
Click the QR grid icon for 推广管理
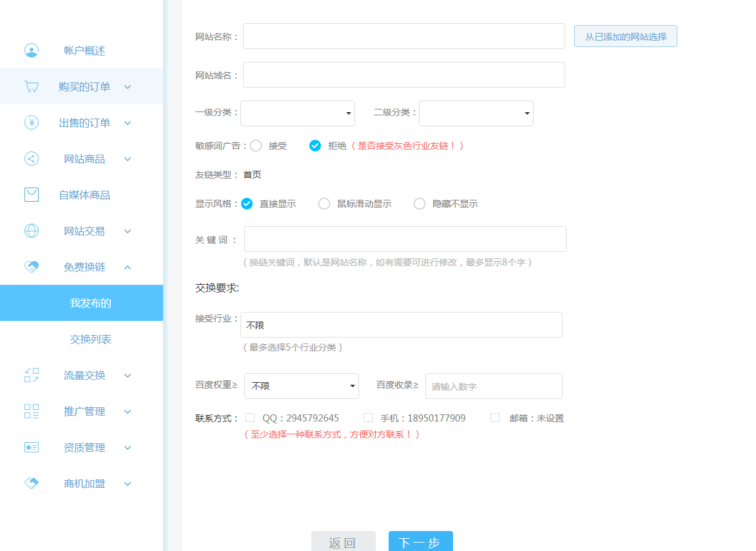click(31, 411)
